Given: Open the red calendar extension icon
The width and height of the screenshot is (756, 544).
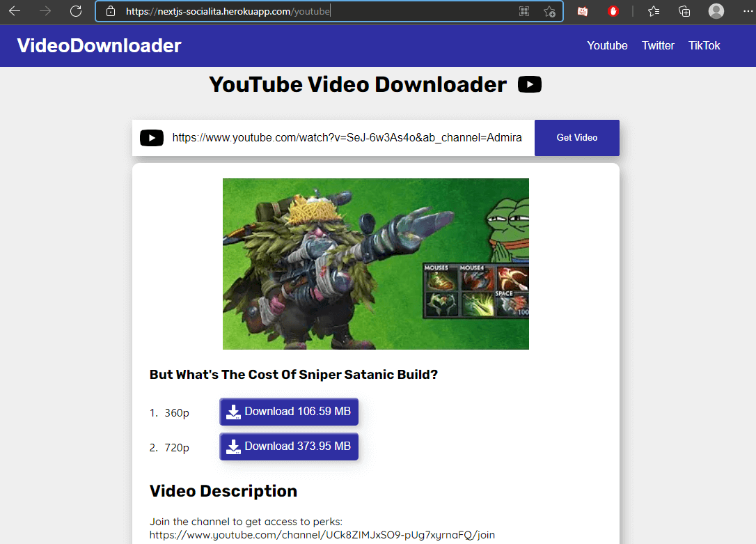Looking at the screenshot, I should (583, 11).
